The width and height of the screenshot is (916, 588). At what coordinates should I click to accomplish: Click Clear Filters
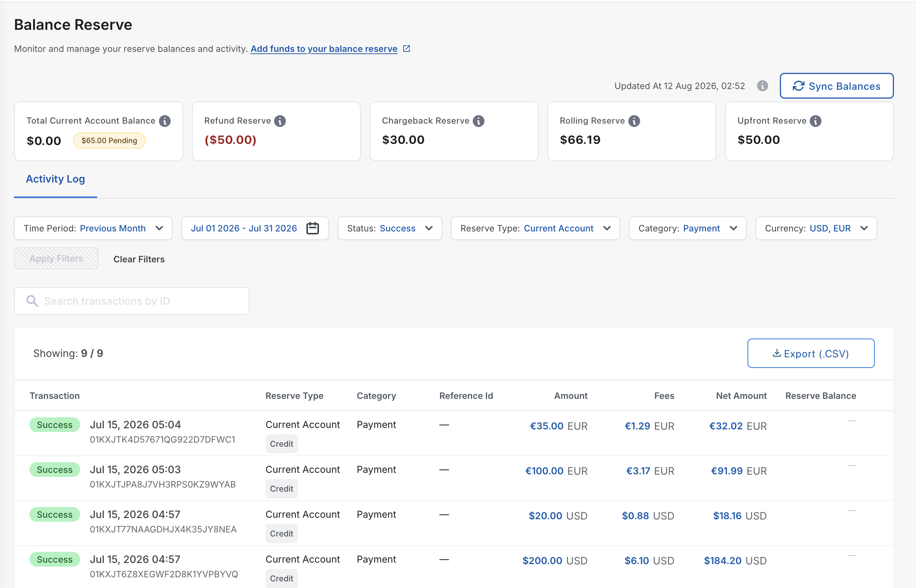click(x=139, y=259)
